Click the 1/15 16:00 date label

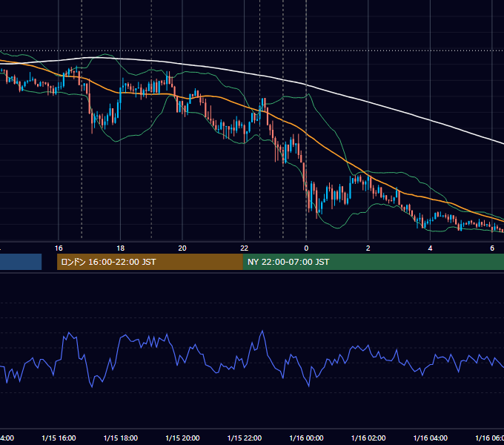[x=59, y=438]
